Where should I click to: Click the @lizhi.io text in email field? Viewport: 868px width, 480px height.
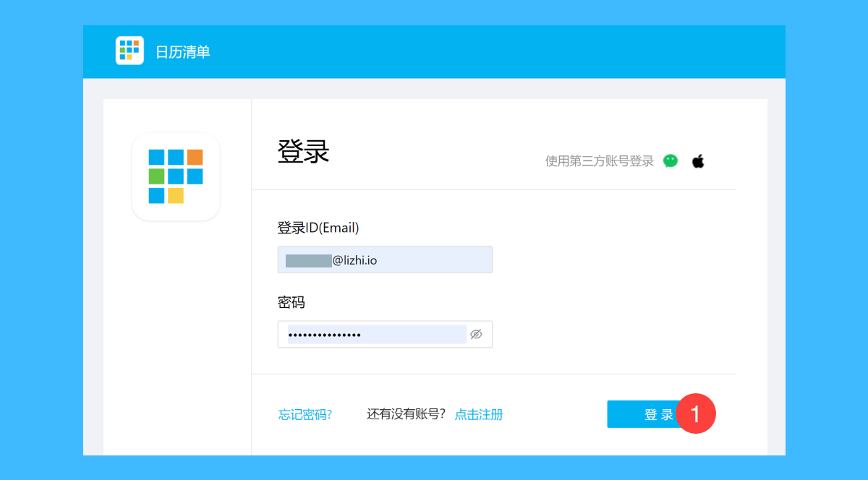coord(354,260)
